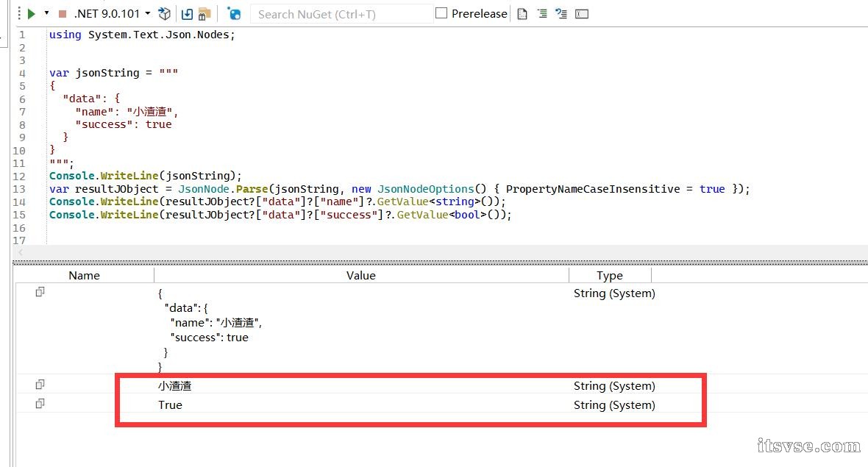
Task: Click line number 13 in the gutter
Action: tap(19, 189)
